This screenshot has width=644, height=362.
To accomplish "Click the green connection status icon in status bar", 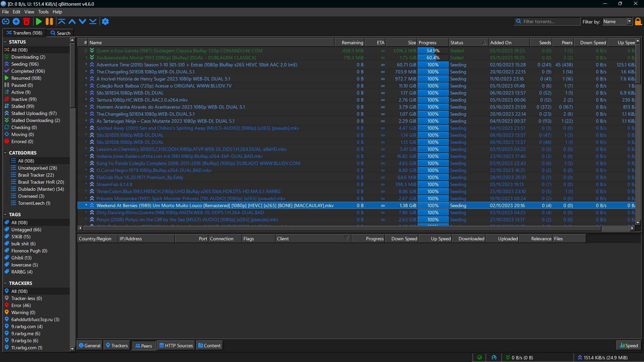I will (480, 357).
